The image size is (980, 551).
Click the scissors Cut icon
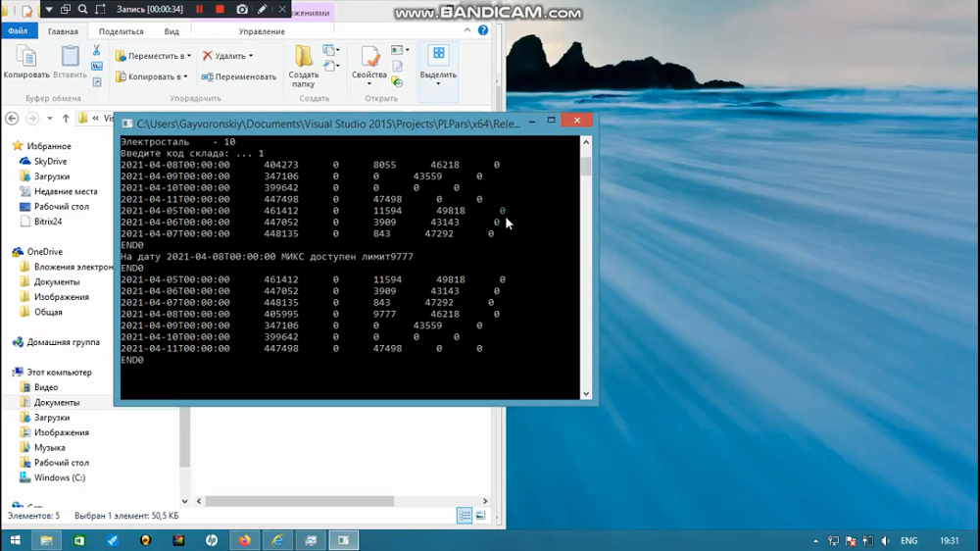coord(96,50)
